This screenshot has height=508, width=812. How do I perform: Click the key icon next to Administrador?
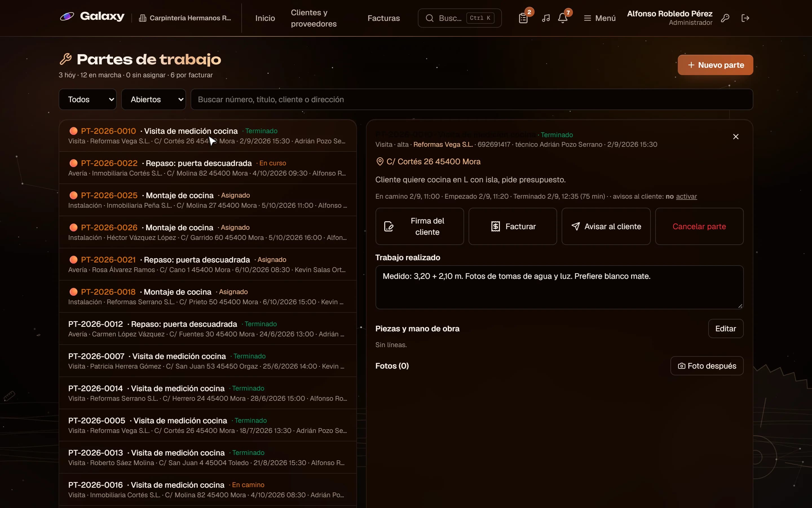click(725, 18)
